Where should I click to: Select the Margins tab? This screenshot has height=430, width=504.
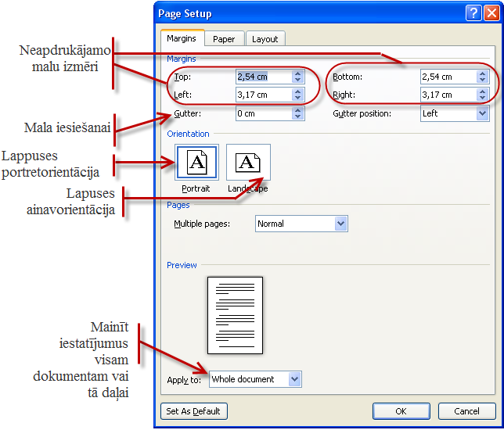[x=182, y=38]
